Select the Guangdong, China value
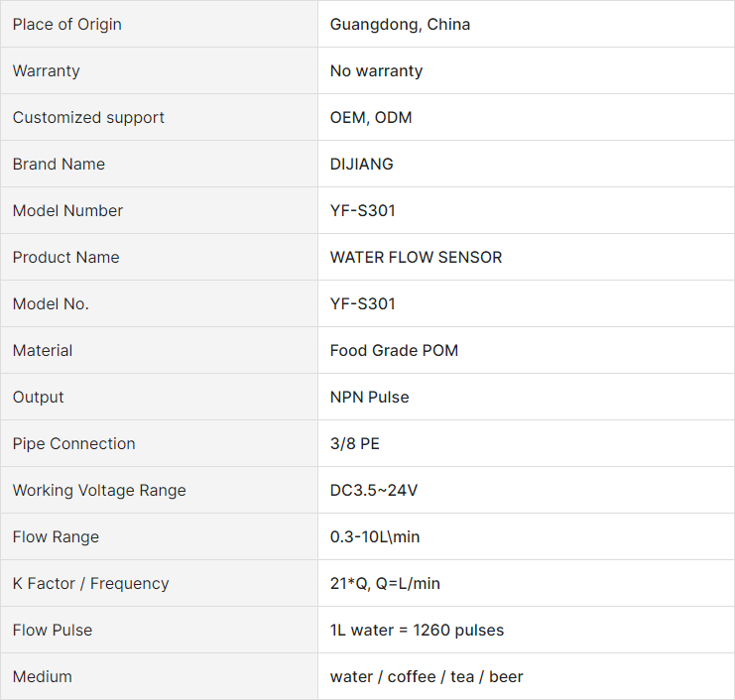 coord(400,25)
